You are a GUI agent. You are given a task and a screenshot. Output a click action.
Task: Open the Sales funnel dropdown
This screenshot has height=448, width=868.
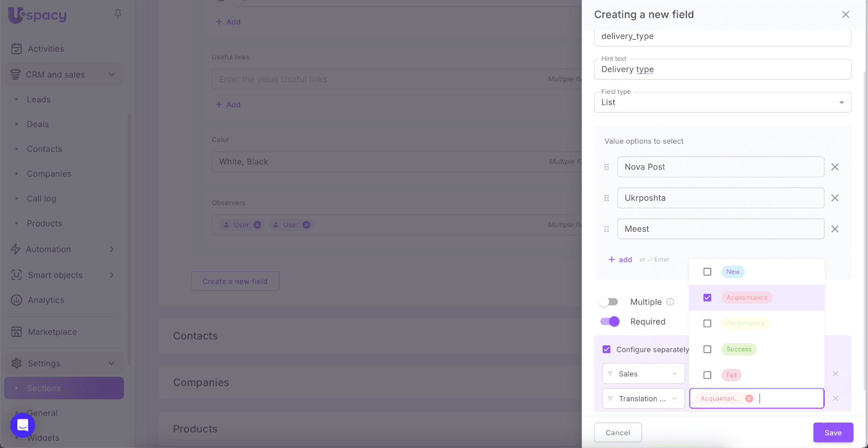(643, 374)
